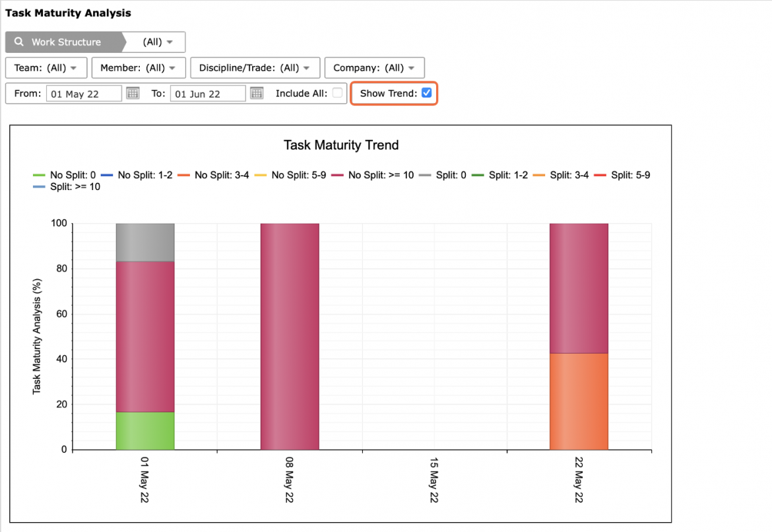772x532 pixels.
Task: Click the orange segment of 22 May bar
Action: click(x=579, y=401)
